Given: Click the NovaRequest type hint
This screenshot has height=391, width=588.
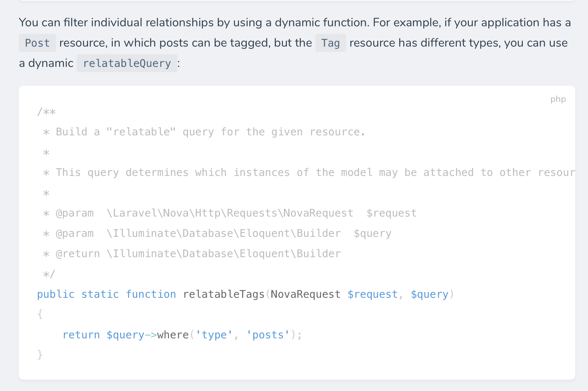Looking at the screenshot, I should coord(306,294).
